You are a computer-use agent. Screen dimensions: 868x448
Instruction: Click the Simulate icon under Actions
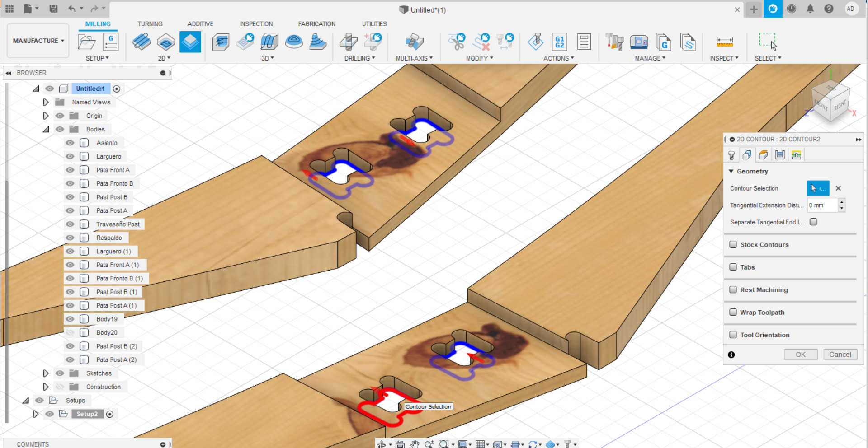[536, 42]
